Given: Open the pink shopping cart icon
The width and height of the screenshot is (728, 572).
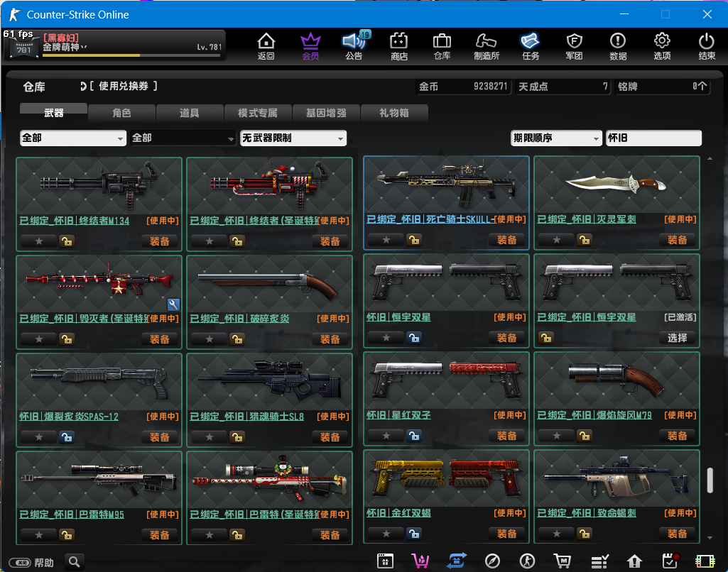Looking at the screenshot, I should point(420,561).
